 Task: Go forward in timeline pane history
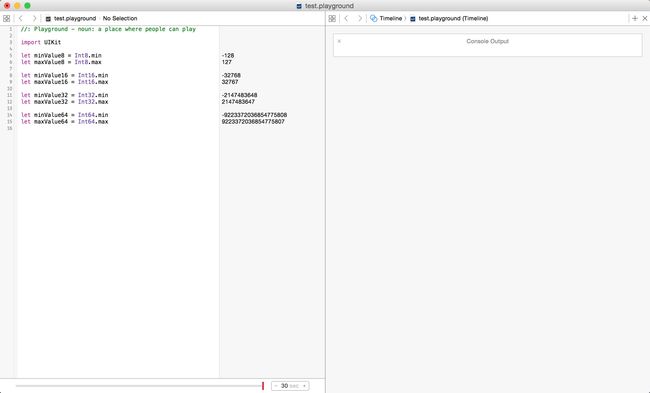(360, 18)
